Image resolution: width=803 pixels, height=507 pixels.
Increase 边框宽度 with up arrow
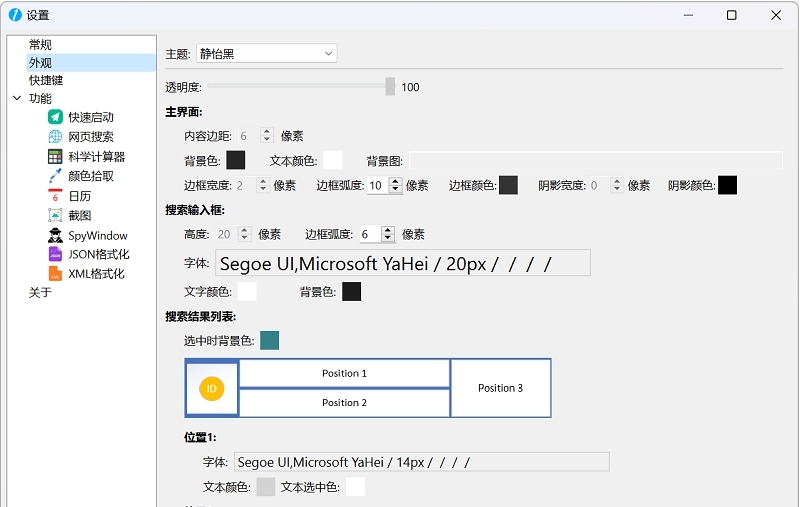click(263, 181)
